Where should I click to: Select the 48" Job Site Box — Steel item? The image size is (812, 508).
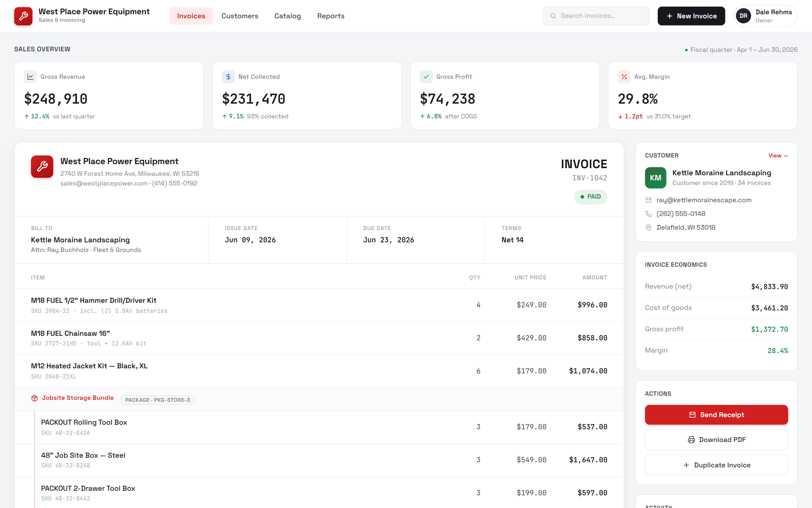[319, 460]
